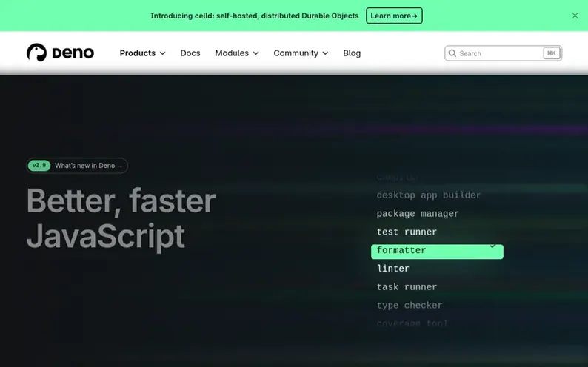Click the checkmark on the formatter row
Viewport: 588px width, 367px height.
492,246
